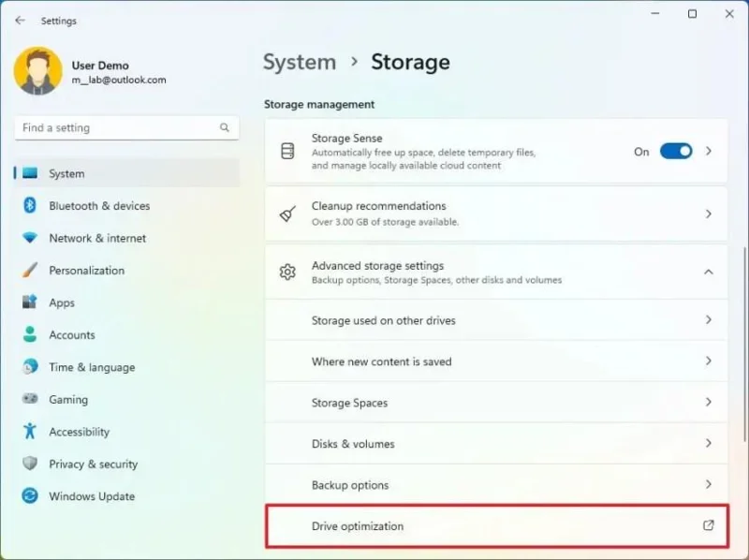
Task: Select Personalization label in sidebar
Action: [86, 271]
